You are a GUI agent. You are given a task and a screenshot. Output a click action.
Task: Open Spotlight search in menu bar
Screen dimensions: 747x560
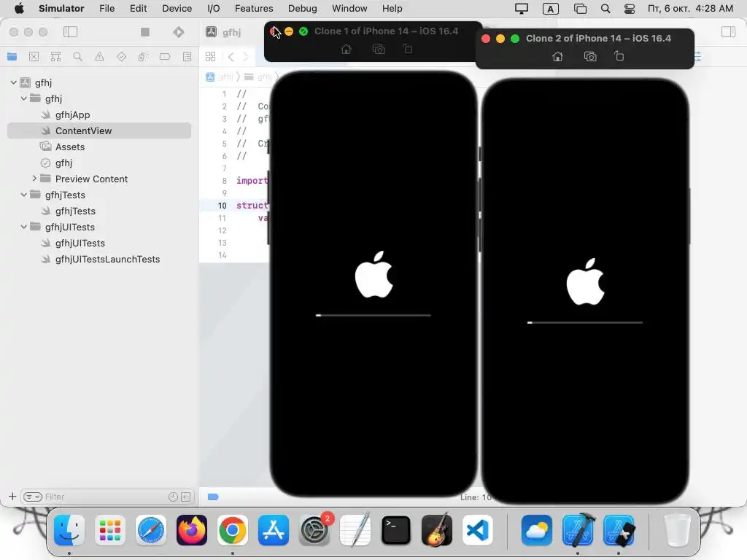tap(605, 9)
